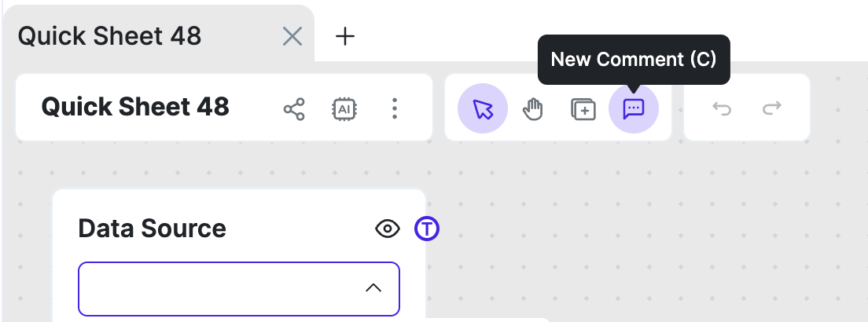Close the Quick Sheet 48 tab

[x=292, y=36]
